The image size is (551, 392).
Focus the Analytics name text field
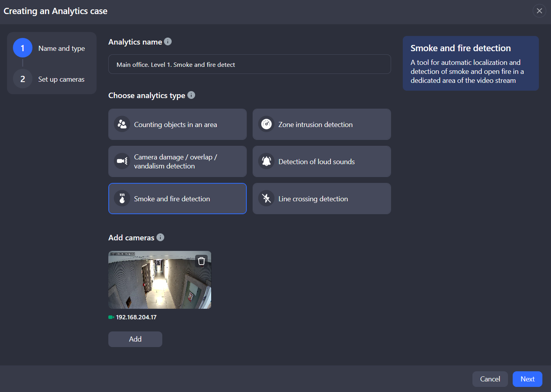point(249,64)
